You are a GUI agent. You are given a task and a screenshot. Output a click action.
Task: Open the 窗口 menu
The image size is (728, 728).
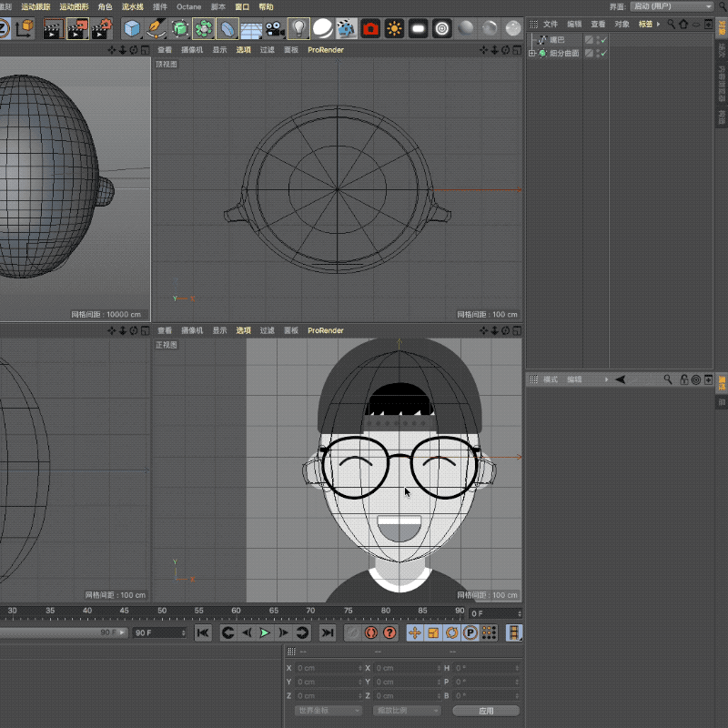242,6
